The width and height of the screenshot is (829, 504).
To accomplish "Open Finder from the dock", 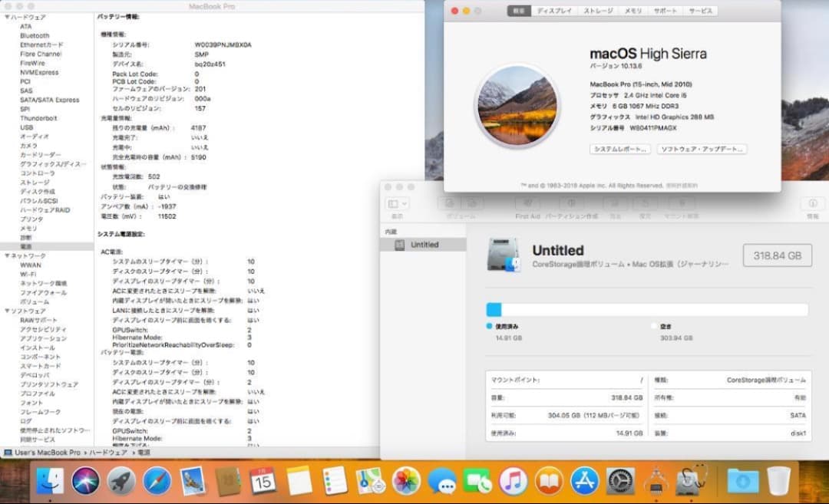I will point(49,481).
